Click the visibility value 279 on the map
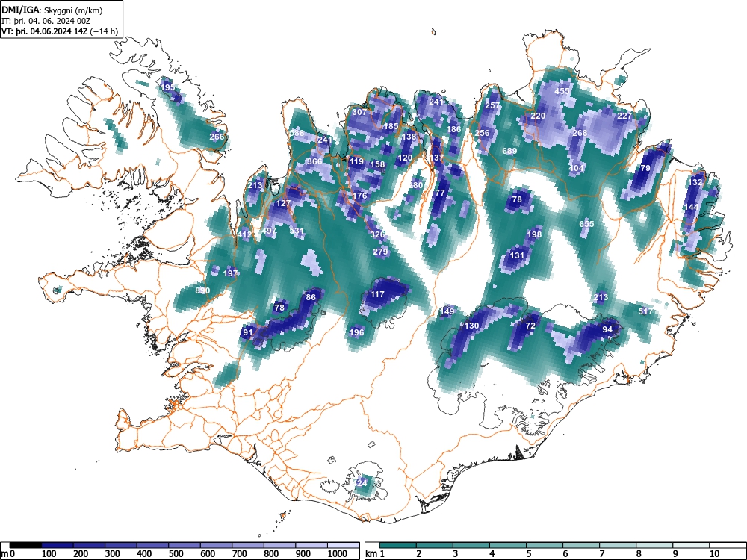The image size is (747, 560). (380, 252)
